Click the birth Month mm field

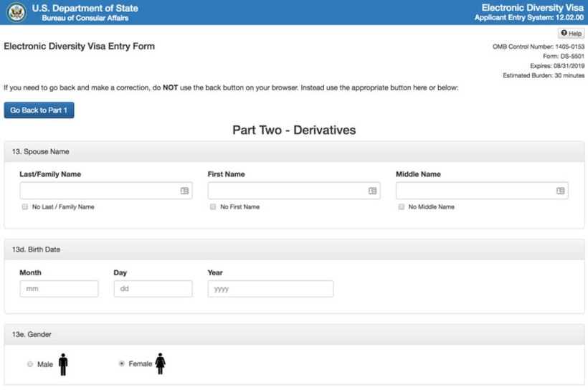59,289
